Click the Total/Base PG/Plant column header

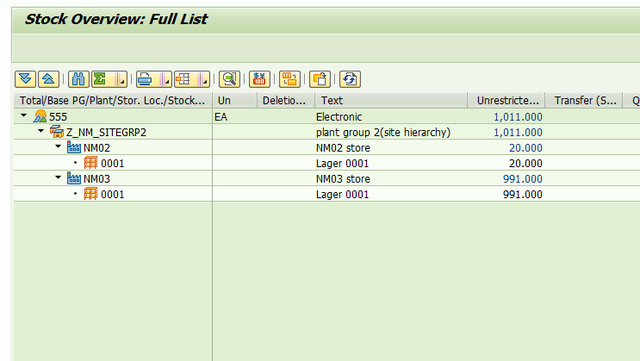coord(113,100)
